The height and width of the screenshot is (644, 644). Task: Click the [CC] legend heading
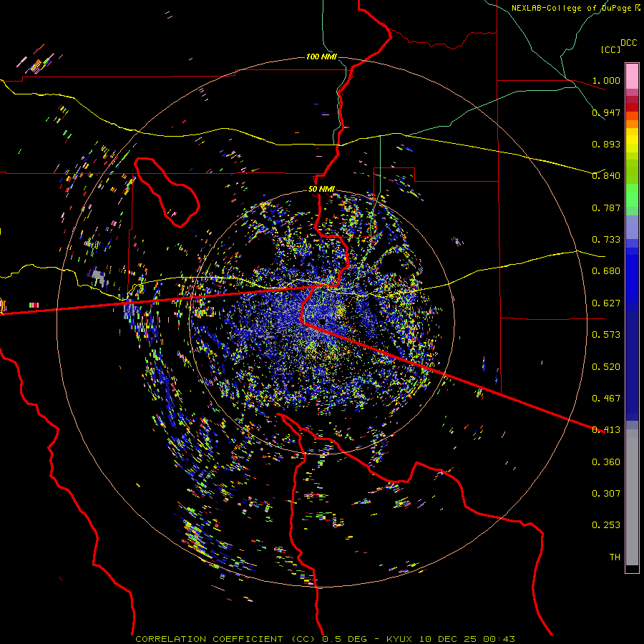click(x=610, y=49)
